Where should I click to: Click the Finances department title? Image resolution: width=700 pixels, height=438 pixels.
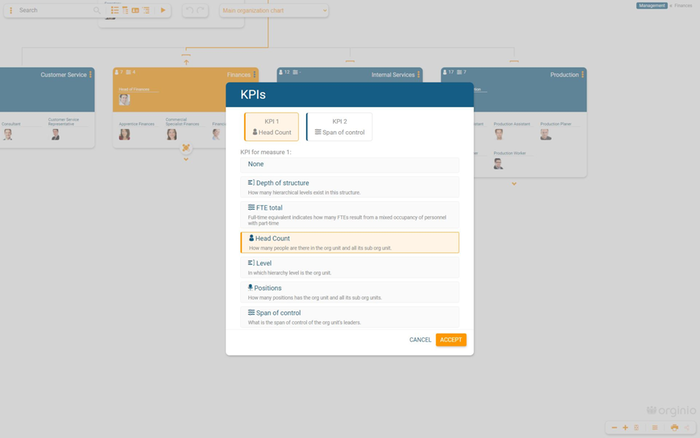pyautogui.click(x=238, y=75)
